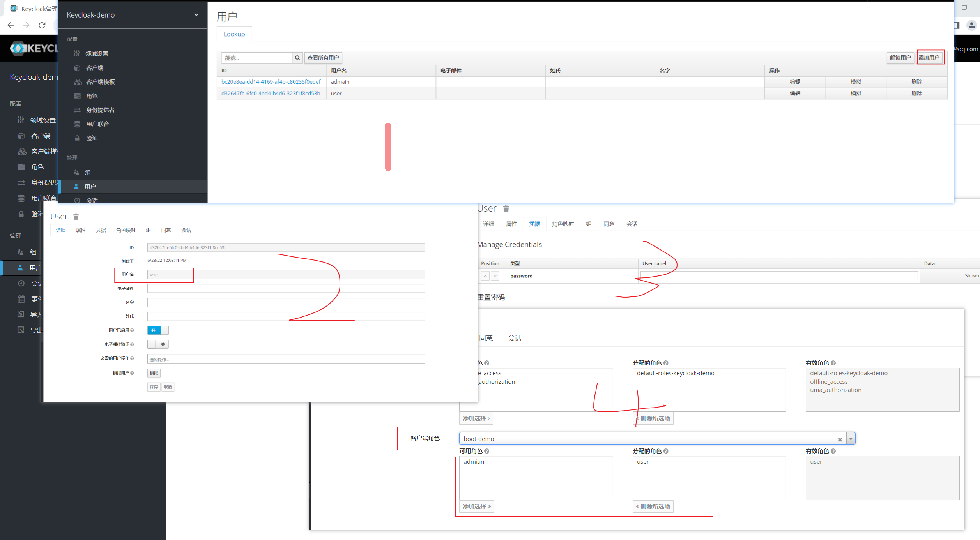Click the help icon beside 用户已启用

pyautogui.click(x=132, y=330)
